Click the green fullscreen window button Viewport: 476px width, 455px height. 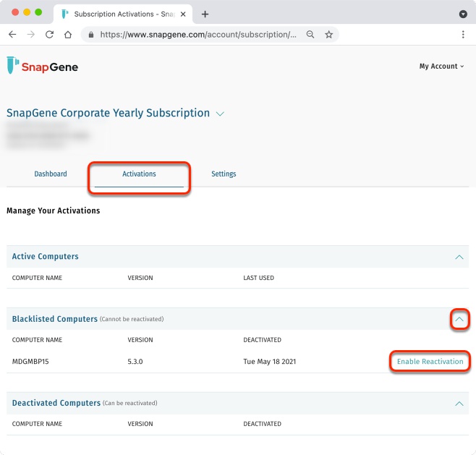(x=38, y=12)
